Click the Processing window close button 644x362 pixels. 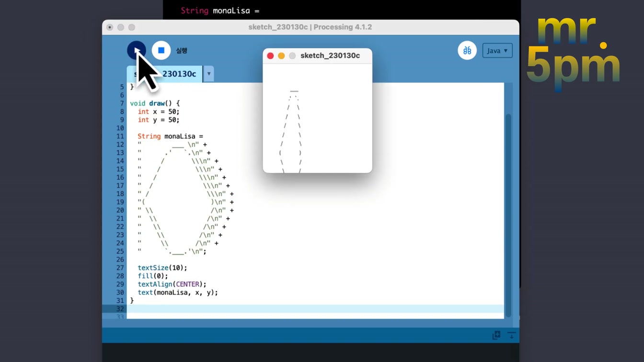click(110, 27)
